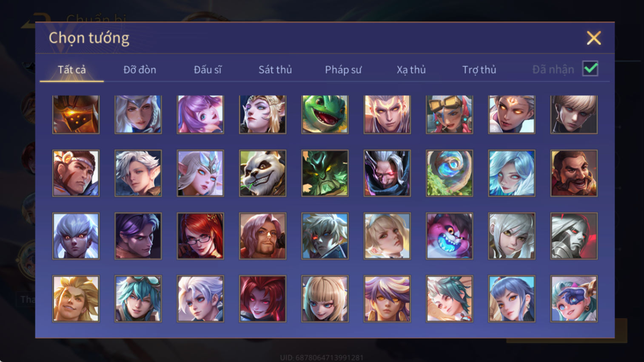This screenshot has height=362, width=644.
Task: Close the Chọn tướng dialog
Action: coord(594,38)
